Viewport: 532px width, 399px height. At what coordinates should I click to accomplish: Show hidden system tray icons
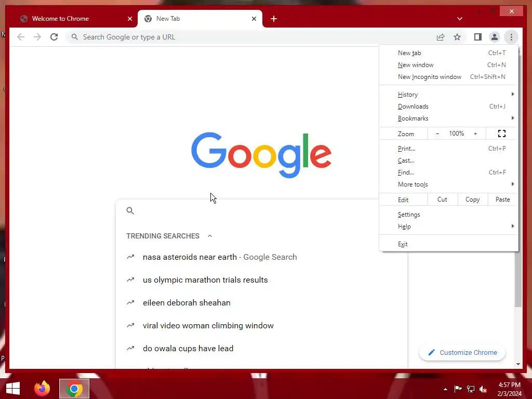(x=445, y=389)
